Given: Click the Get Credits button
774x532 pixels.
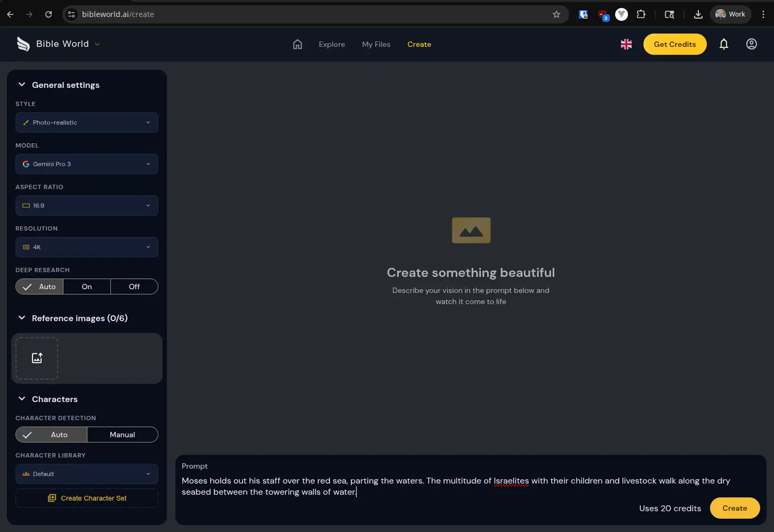Looking at the screenshot, I should [674, 44].
